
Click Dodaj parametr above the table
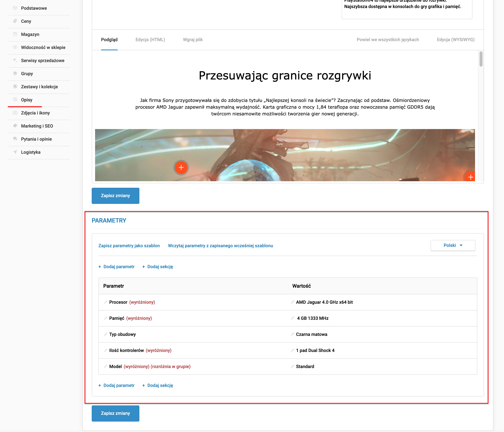point(116,266)
